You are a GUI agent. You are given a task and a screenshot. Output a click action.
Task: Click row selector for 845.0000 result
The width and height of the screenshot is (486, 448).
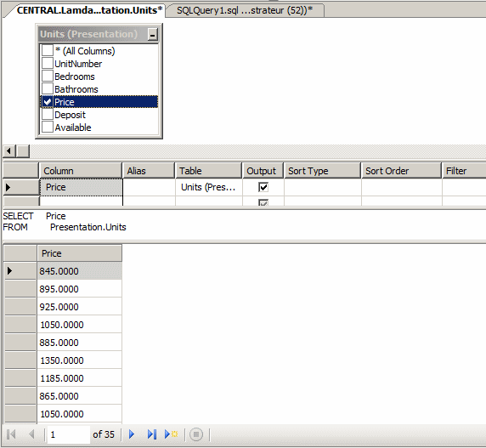[x=20, y=271]
